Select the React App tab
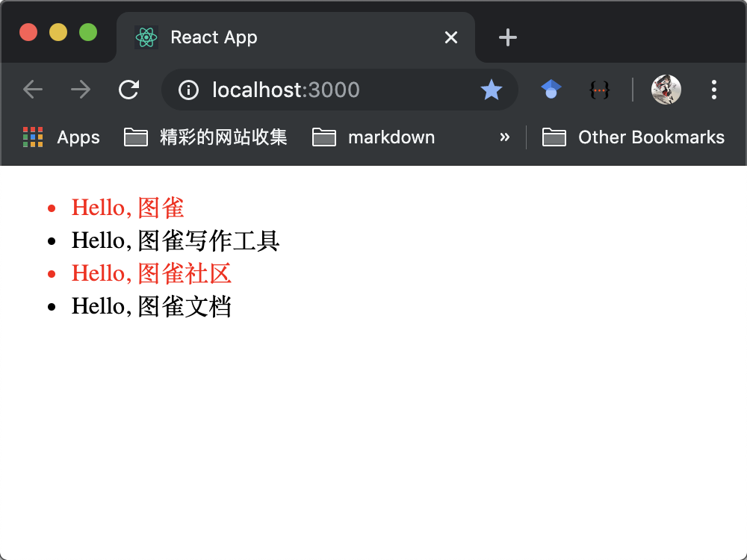The width and height of the screenshot is (747, 560). (247, 37)
